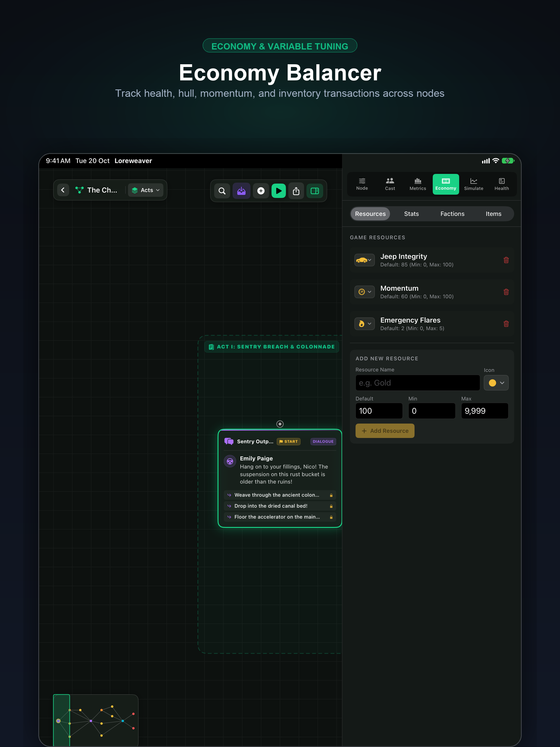Click the Min value field
The width and height of the screenshot is (560, 747).
click(x=432, y=411)
